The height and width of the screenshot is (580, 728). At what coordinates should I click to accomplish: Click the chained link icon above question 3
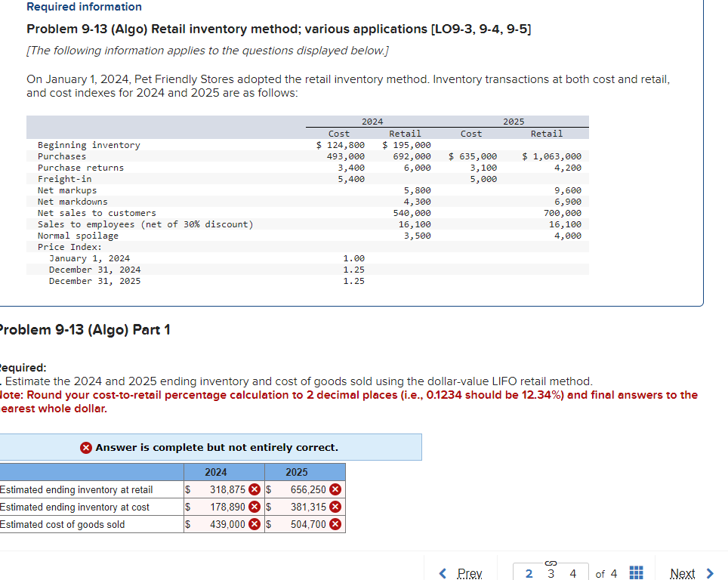[x=551, y=563]
